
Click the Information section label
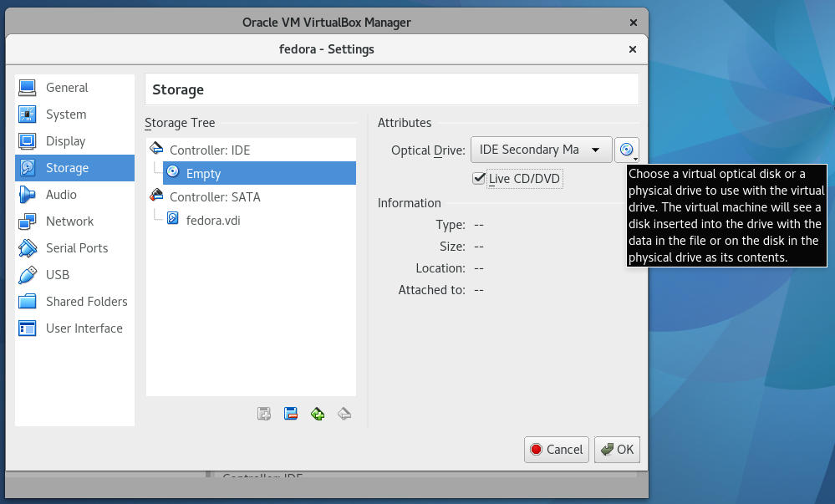(x=409, y=203)
